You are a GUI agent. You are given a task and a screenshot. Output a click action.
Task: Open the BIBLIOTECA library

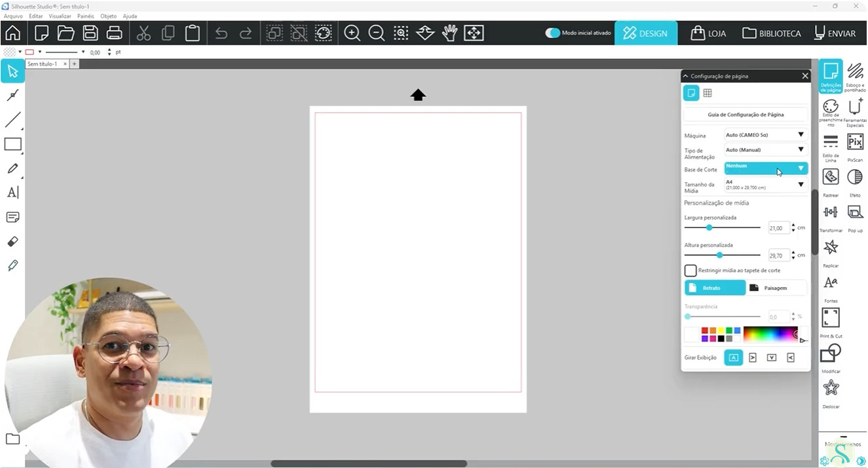[772, 33]
